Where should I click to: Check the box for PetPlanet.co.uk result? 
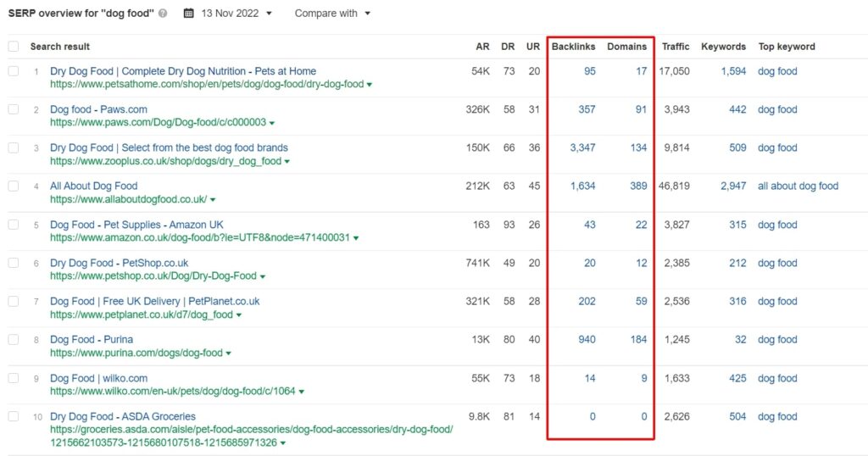click(14, 301)
